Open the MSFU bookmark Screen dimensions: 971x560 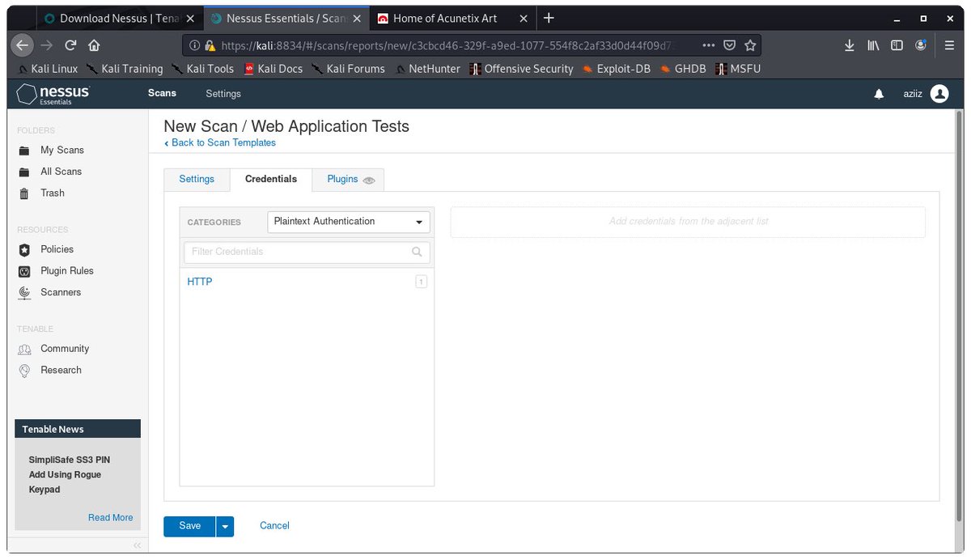[x=738, y=69]
